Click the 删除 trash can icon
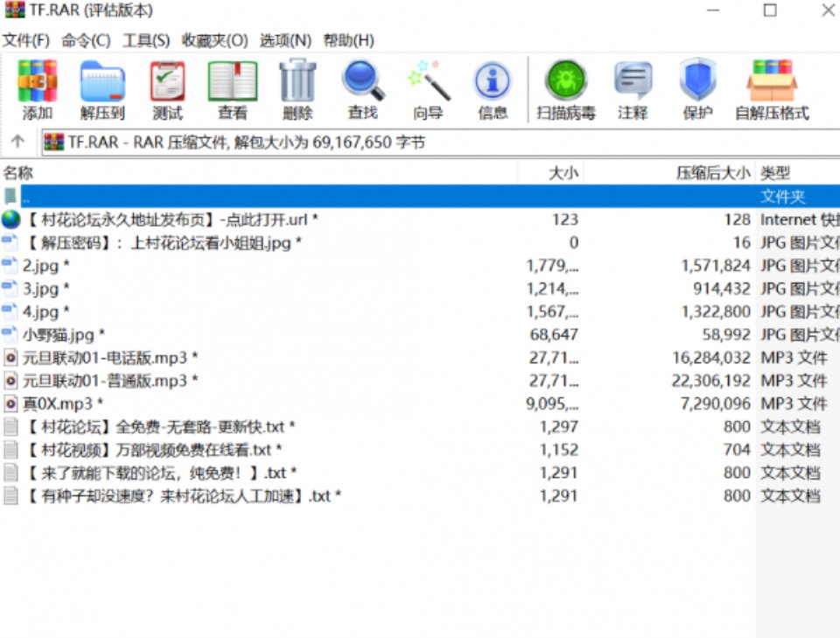The image size is (840, 638). (x=297, y=81)
